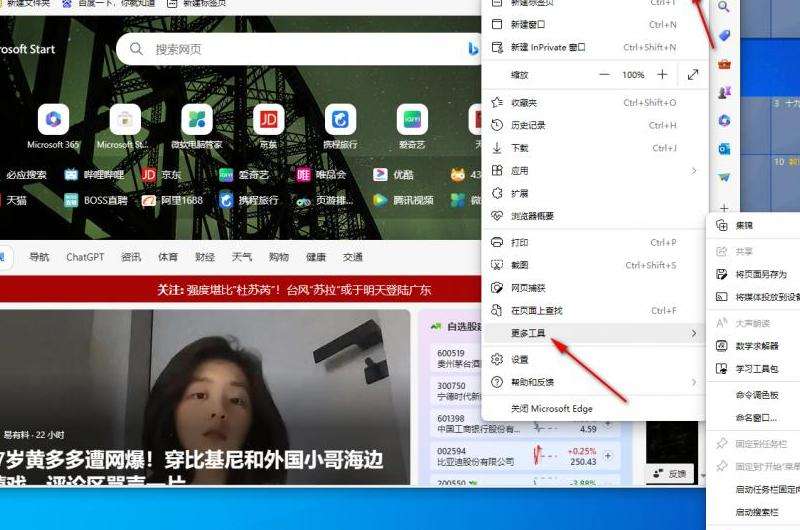Viewport: 800px width, 530px height.
Task: Click the magnifier icon in search box
Action: point(136,49)
